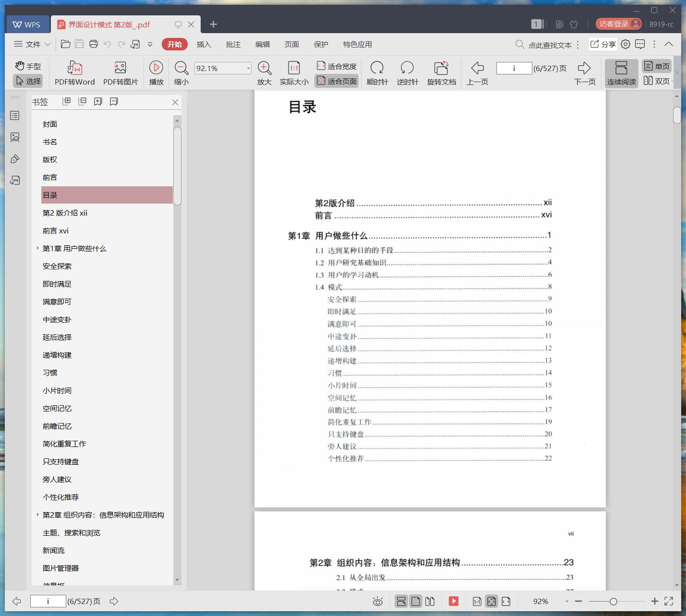Switch to the WPS home tab
The height and width of the screenshot is (616, 686).
(27, 24)
